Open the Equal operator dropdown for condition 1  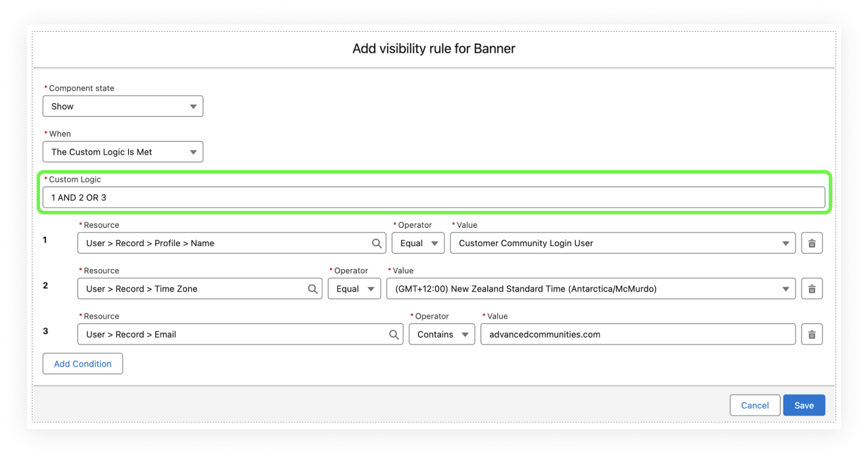click(418, 243)
